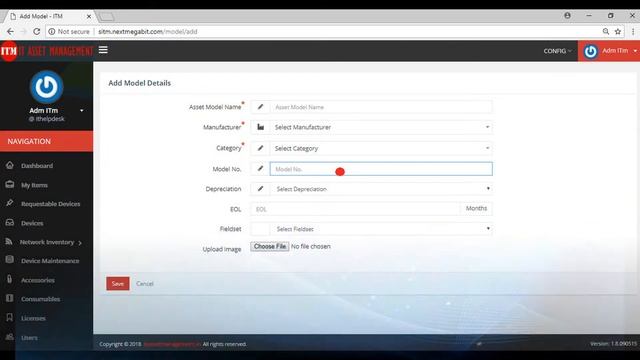
Task: Click the pencil icon beside Depreciation
Action: pyautogui.click(x=260, y=189)
